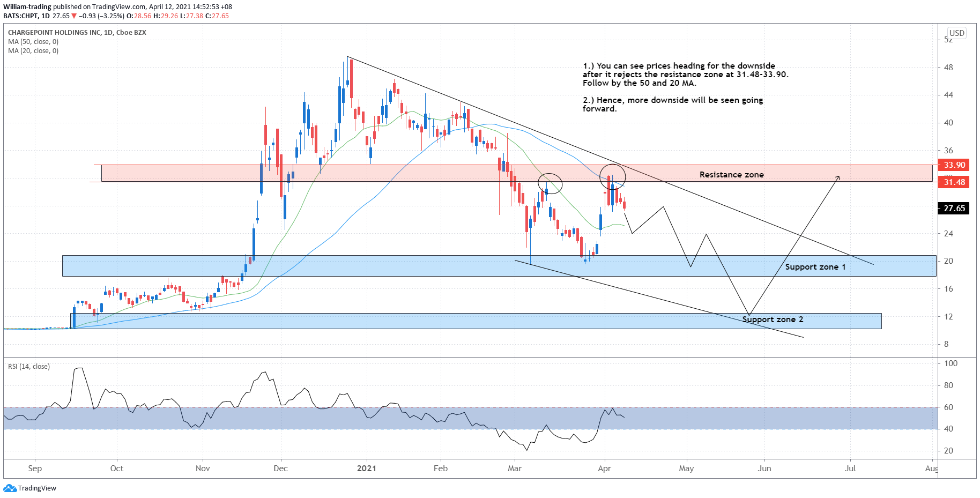
Task: Click the low value L:27.38
Action: pos(191,16)
